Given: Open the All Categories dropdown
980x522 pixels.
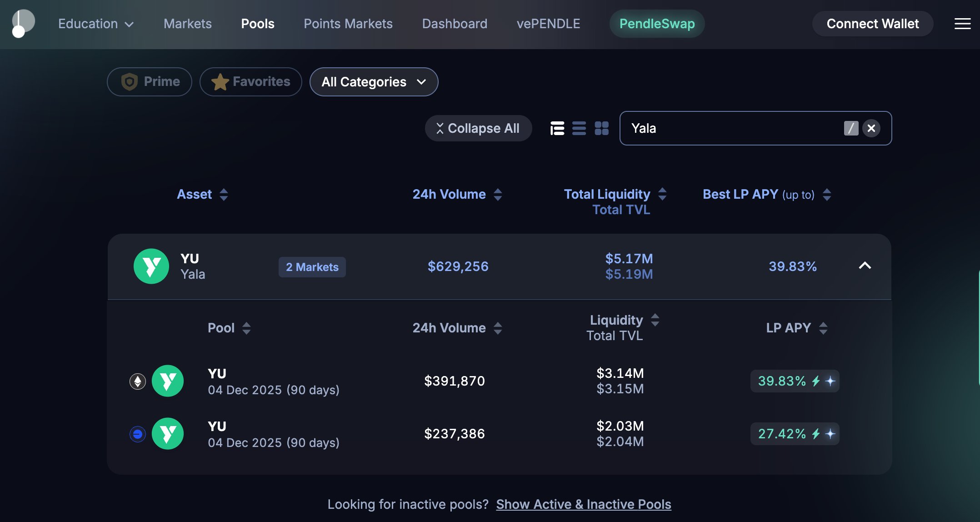Looking at the screenshot, I should pyautogui.click(x=374, y=82).
